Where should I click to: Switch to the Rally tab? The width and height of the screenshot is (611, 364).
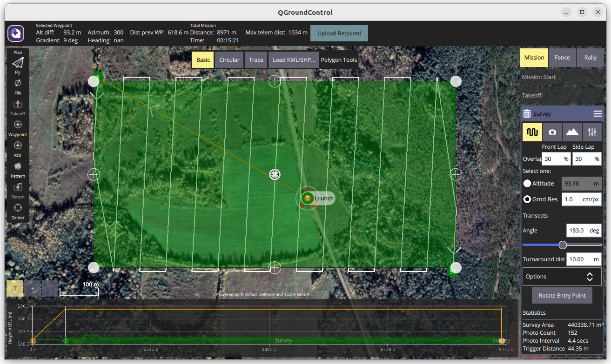coord(590,58)
